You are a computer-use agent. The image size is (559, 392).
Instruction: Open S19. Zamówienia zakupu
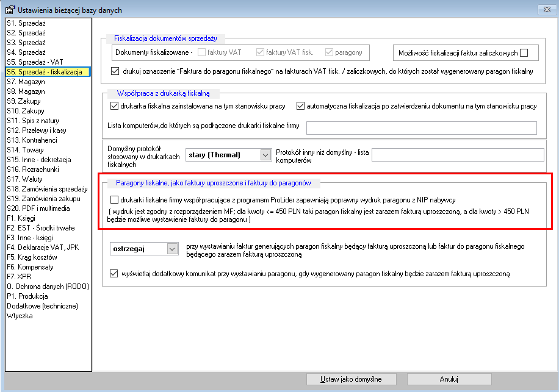48,199
